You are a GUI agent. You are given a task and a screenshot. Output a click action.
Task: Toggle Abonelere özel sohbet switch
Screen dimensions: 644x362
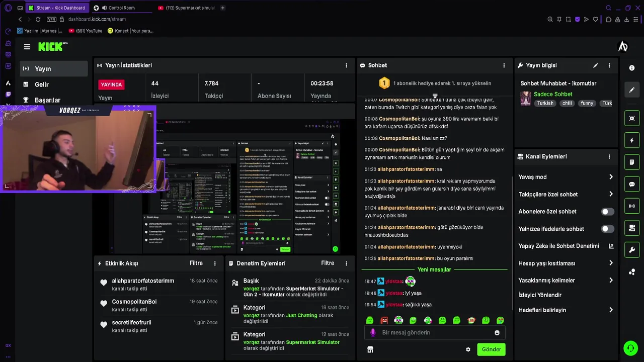608,212
